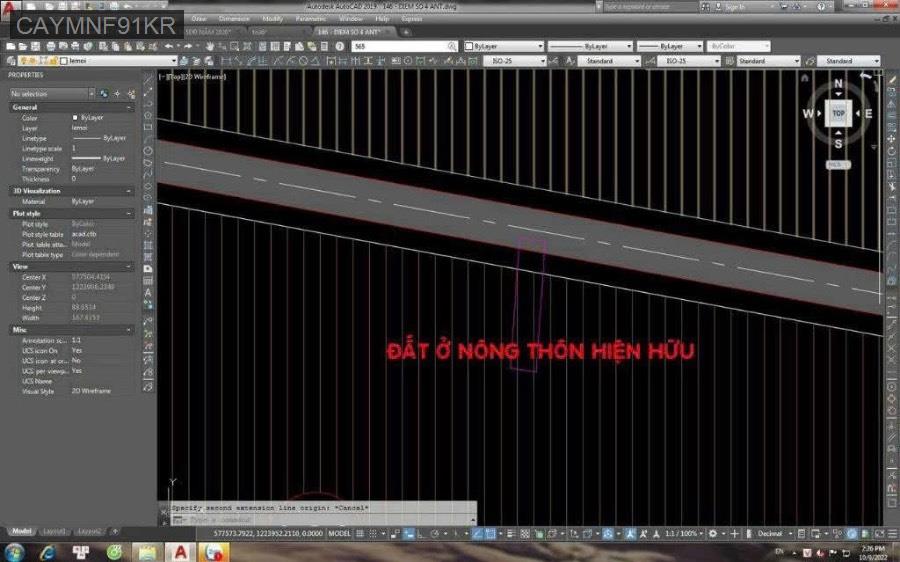Click the Color ByLayer swatch in Properties

(x=74, y=117)
